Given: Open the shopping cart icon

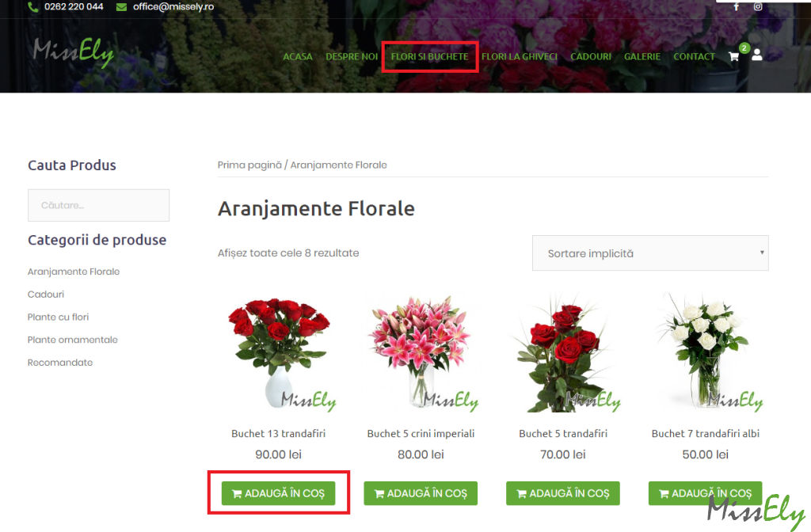Looking at the screenshot, I should (x=733, y=56).
